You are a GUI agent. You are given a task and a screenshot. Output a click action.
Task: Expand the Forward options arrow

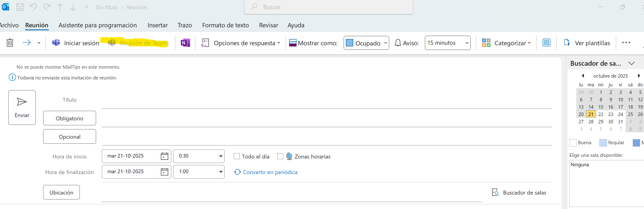click(39, 43)
